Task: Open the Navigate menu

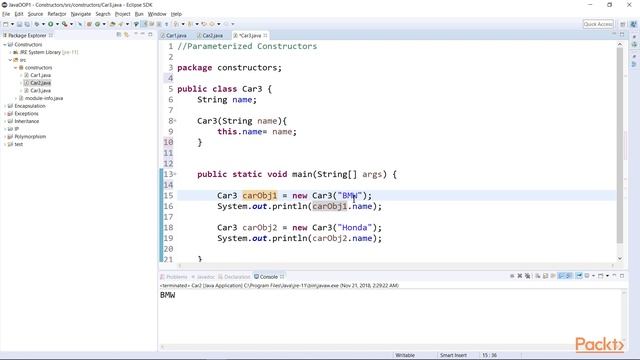Action: 81,14
